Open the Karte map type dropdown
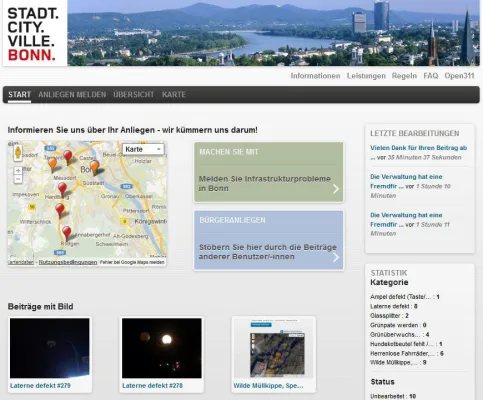Screen dimensions: 483x400 pos(143,149)
